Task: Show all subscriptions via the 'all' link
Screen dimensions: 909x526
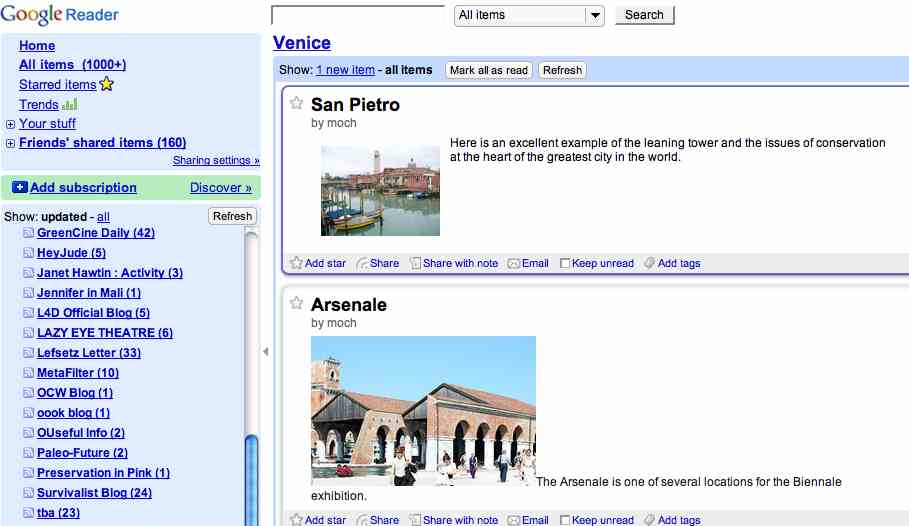Action: coord(103,217)
